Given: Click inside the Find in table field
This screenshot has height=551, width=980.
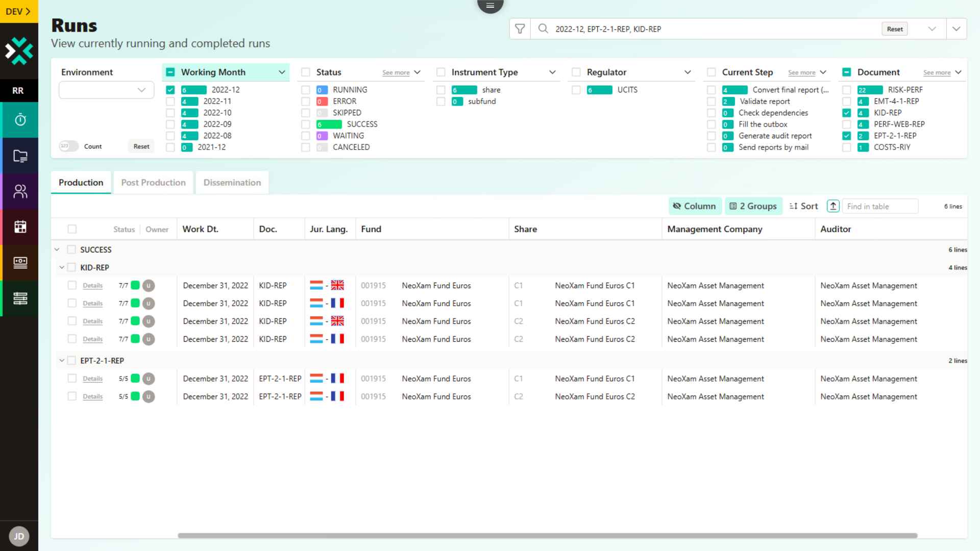Looking at the screenshot, I should click(880, 206).
